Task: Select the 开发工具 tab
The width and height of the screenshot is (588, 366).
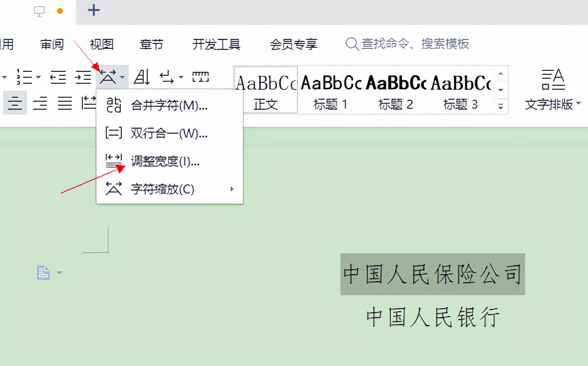Action: 216,44
